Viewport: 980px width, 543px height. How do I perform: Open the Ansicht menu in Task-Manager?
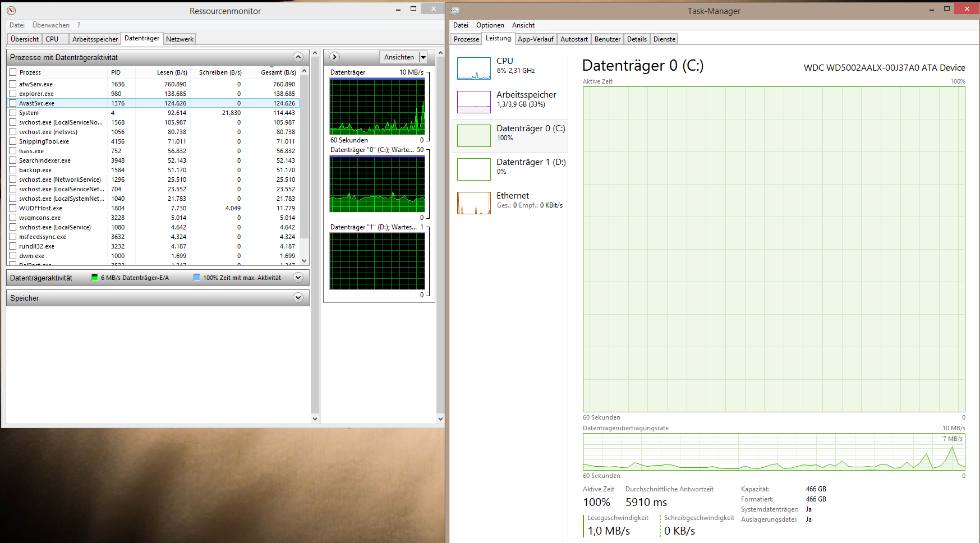523,25
